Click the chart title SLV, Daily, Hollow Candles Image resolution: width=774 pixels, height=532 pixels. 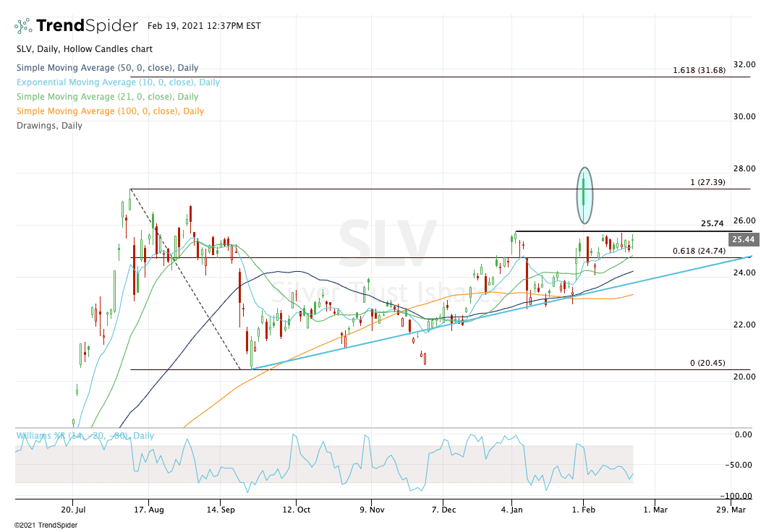click(x=84, y=49)
